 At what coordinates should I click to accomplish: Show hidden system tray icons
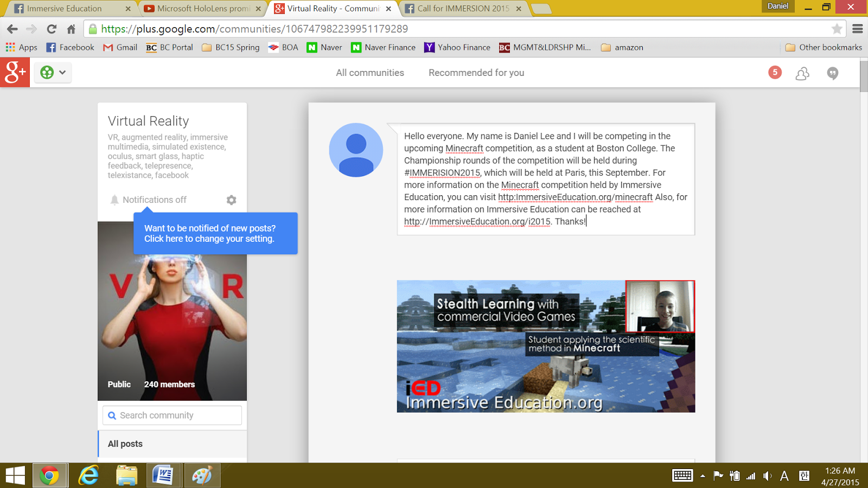pyautogui.click(x=703, y=476)
